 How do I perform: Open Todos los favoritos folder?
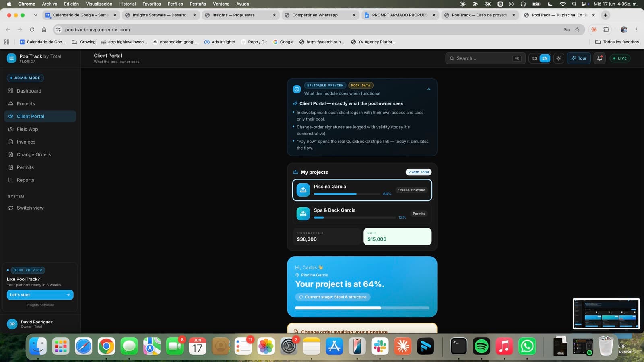pyautogui.click(x=617, y=42)
